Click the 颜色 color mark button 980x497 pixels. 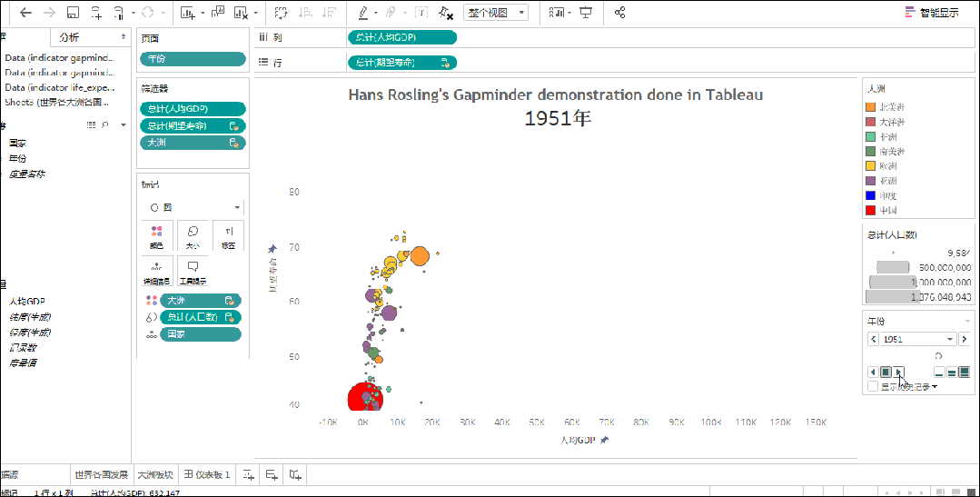tap(157, 237)
